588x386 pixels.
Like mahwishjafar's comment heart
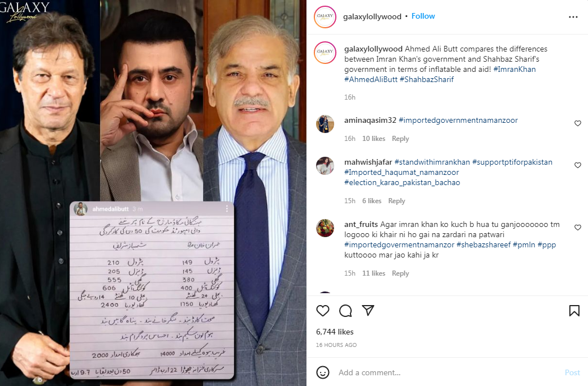point(577,165)
